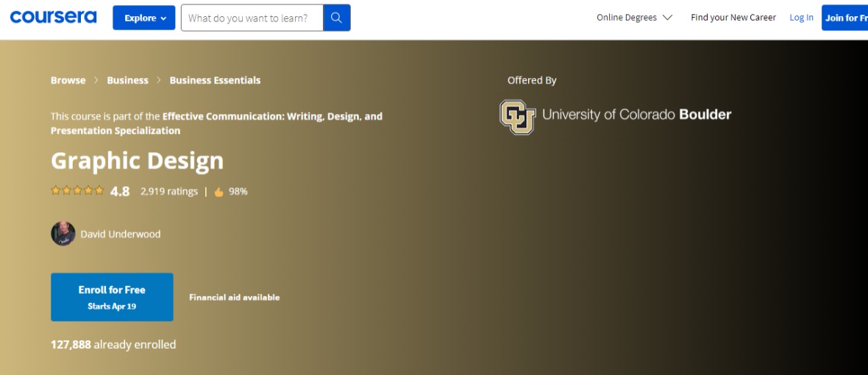Image resolution: width=868 pixels, height=375 pixels.
Task: Go to Business Essentials breadcrumb
Action: (x=215, y=80)
